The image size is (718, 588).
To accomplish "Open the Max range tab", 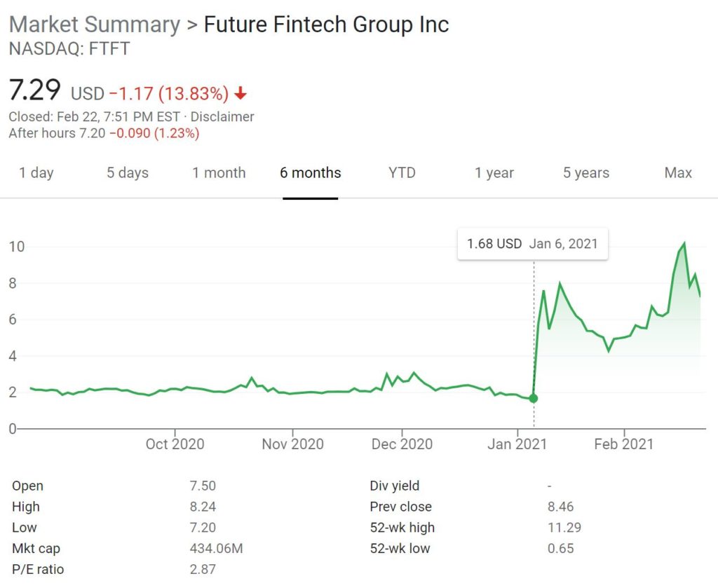I will tap(678, 173).
